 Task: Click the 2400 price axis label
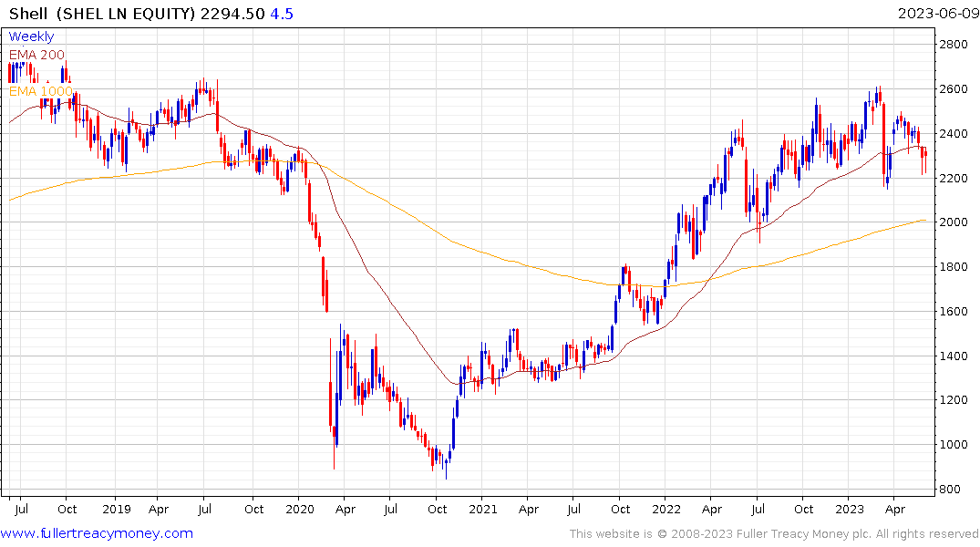pyautogui.click(x=954, y=134)
